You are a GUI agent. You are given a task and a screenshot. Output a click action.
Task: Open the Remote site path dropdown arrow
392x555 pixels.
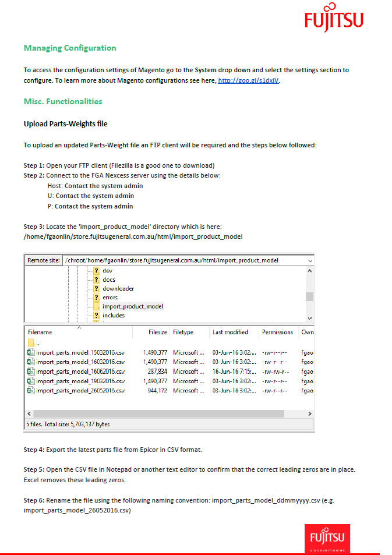(310, 260)
